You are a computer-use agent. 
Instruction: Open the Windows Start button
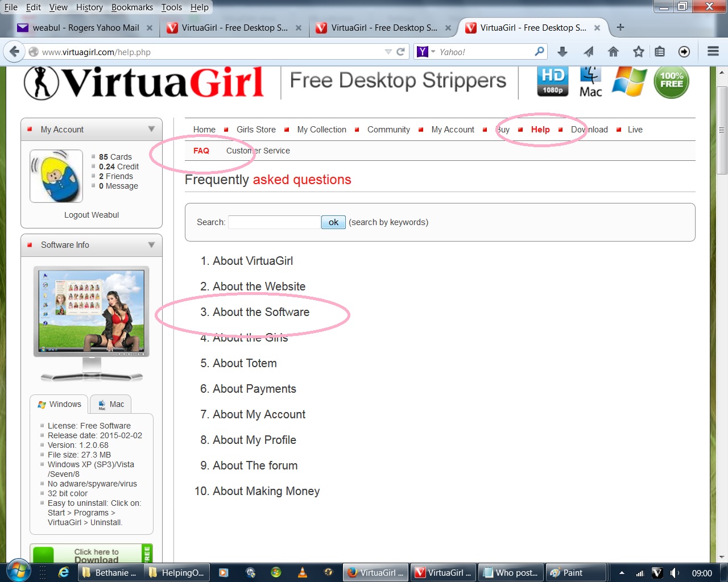coord(18,572)
